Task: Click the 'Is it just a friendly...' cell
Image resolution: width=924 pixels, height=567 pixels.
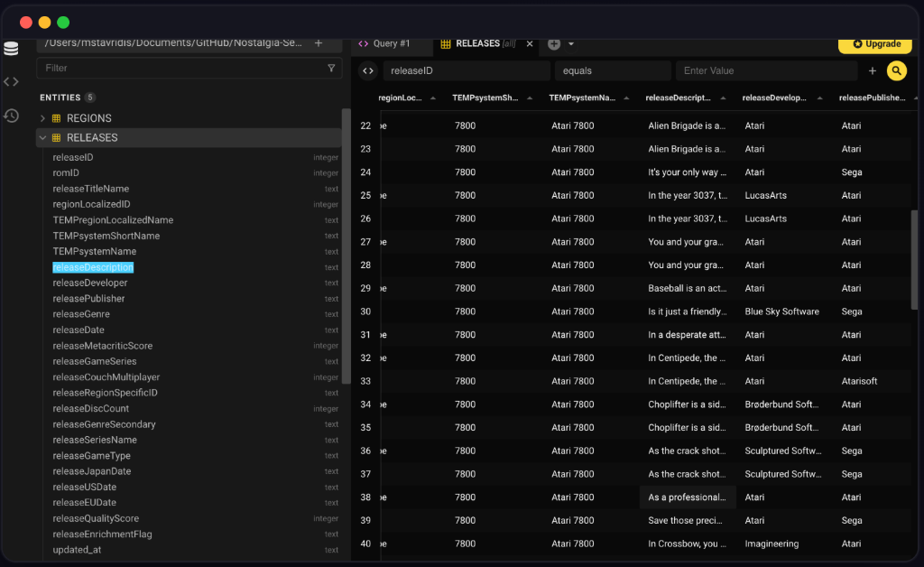Action: click(x=687, y=311)
